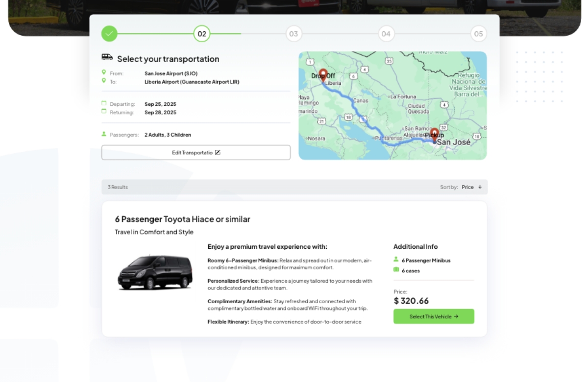Viewport: 588px width, 382px height.
Task: Click the Returning calendar icon
Action: [104, 111]
